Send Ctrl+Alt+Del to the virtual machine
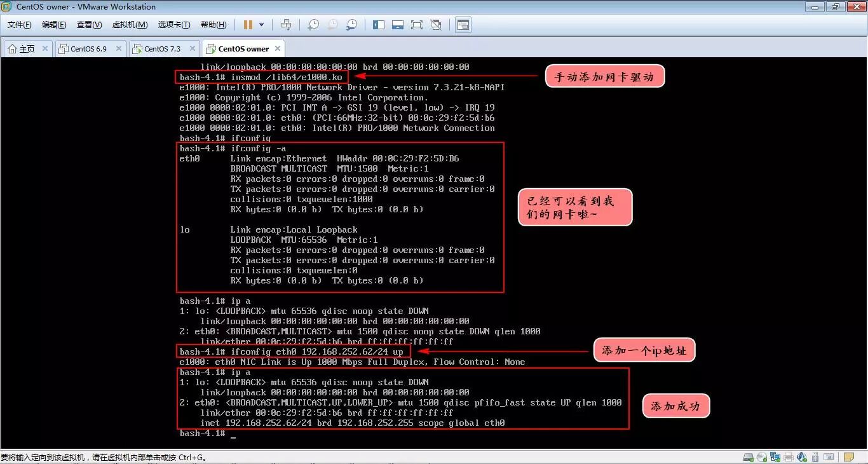868x464 pixels. [286, 25]
